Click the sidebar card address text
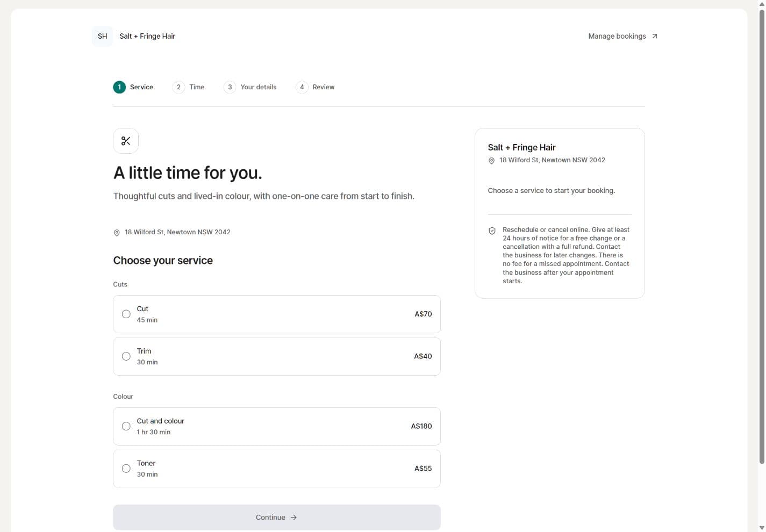Image resolution: width=766 pixels, height=532 pixels. pyautogui.click(x=552, y=160)
